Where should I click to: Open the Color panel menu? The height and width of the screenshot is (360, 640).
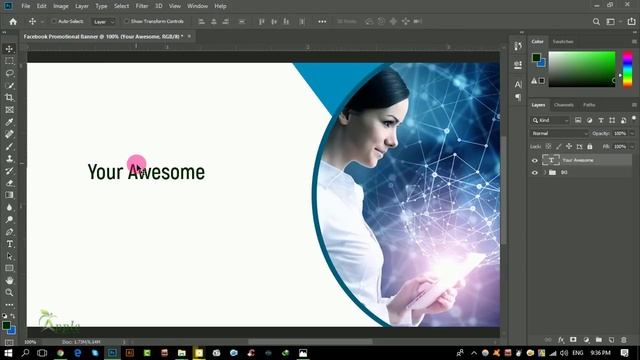[x=634, y=42]
